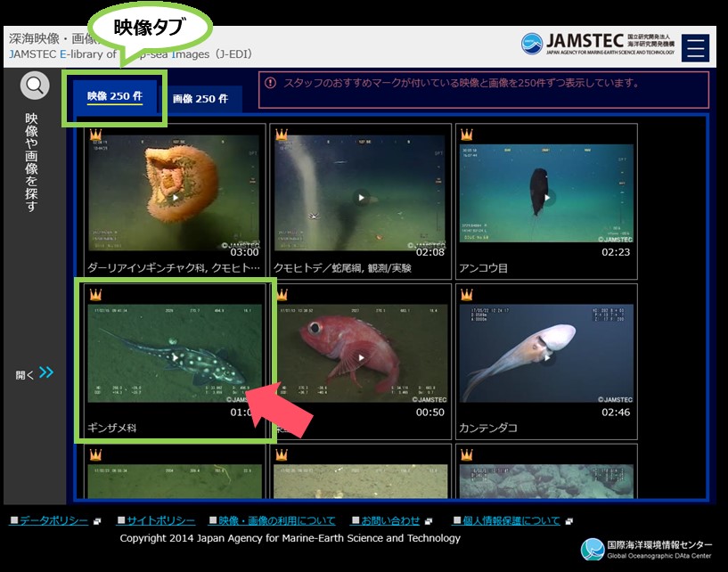728x572 pixels.
Task: Open the ダーリアイソギンチャク科, クモヒト… title
Action: 174,268
